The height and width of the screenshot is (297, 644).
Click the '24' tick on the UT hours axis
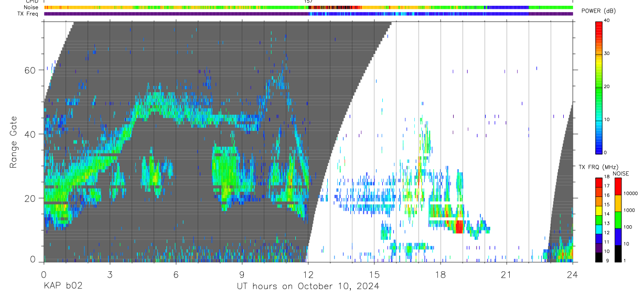click(x=573, y=274)
